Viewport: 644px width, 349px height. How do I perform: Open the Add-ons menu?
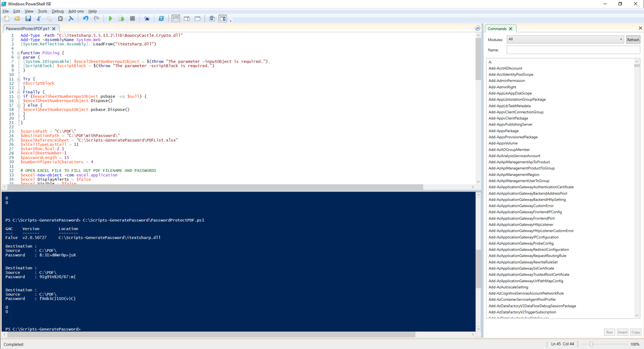click(x=76, y=11)
